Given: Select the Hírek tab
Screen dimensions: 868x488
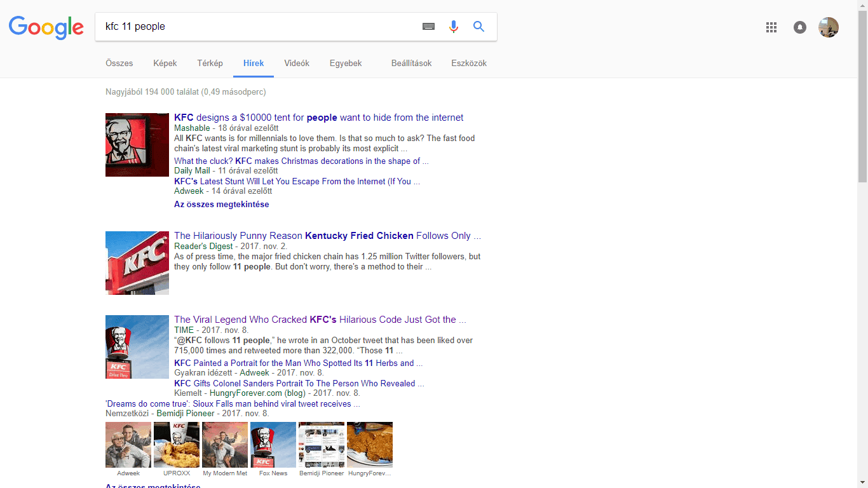Looking at the screenshot, I should coord(254,64).
